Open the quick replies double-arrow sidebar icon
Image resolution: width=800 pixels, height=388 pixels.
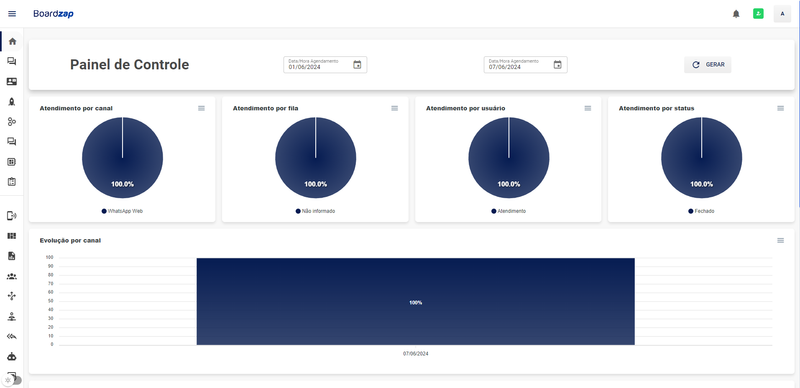[12, 336]
